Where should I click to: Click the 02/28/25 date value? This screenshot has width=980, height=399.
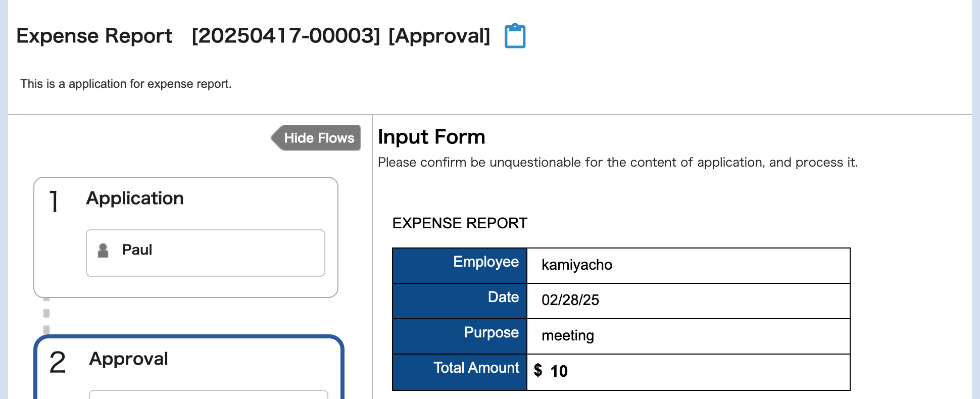click(570, 300)
